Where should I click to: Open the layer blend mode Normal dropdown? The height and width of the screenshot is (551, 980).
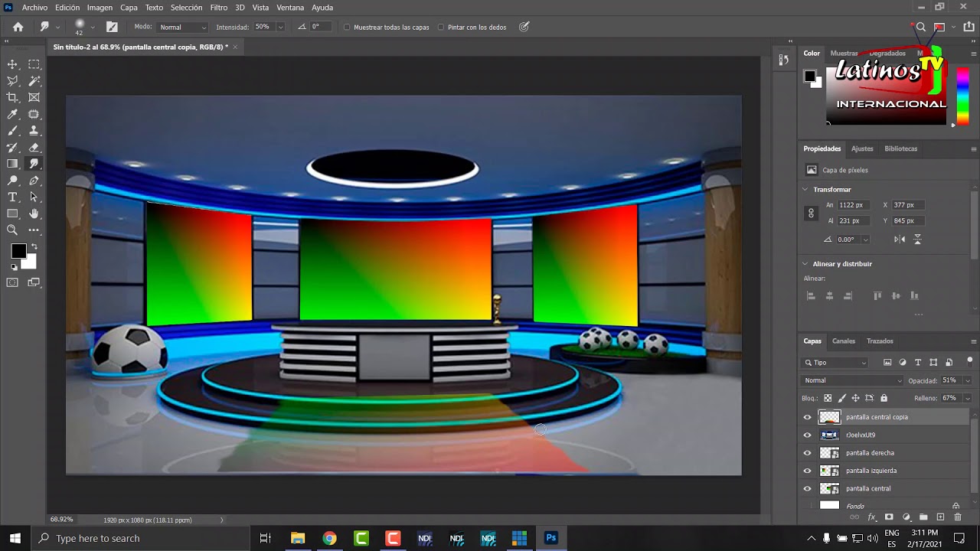(x=853, y=380)
